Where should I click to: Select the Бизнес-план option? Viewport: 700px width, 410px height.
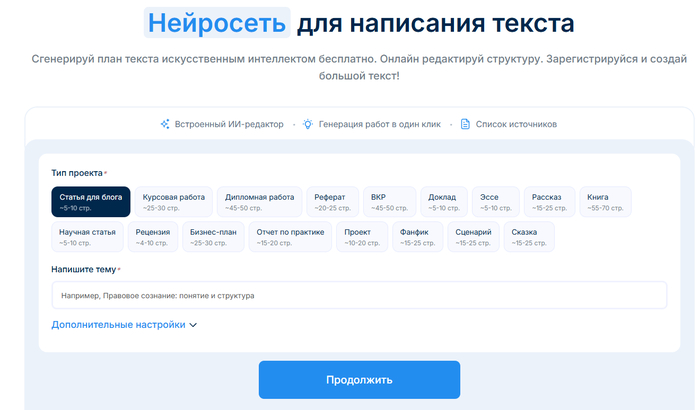(211, 237)
